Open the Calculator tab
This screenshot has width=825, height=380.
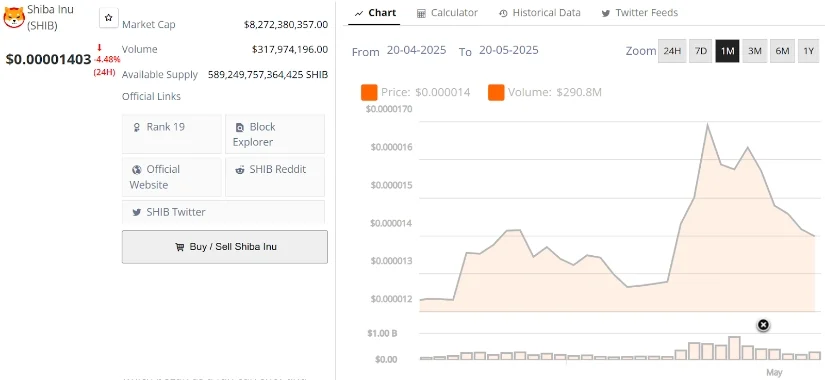pos(447,13)
